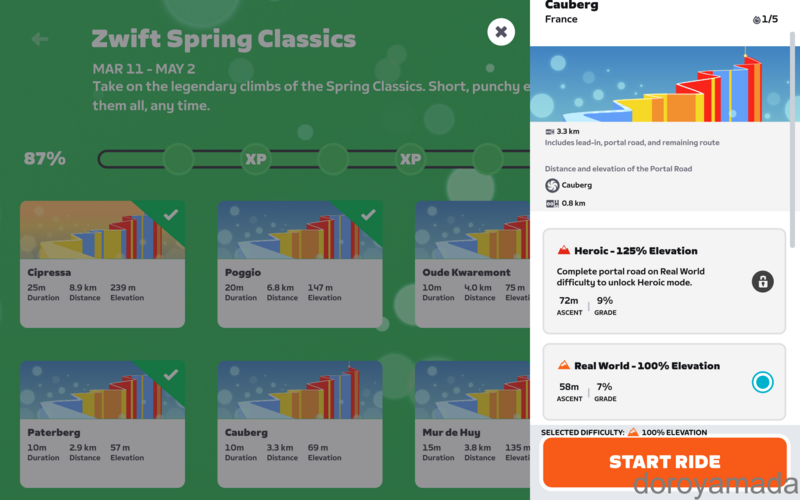Screen dimensions: 800x500
Task: Click the 1/5 completion counter icon
Action: [757, 20]
